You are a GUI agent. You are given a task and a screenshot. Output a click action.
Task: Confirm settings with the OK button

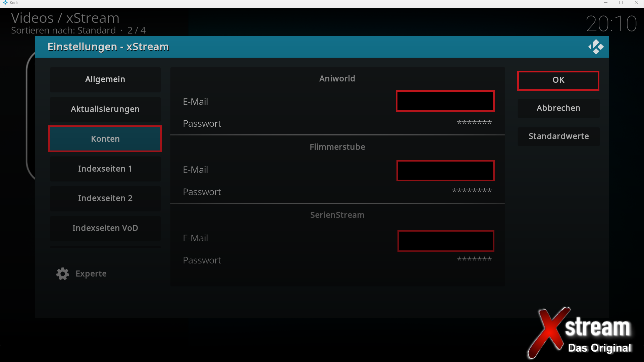pos(558,80)
